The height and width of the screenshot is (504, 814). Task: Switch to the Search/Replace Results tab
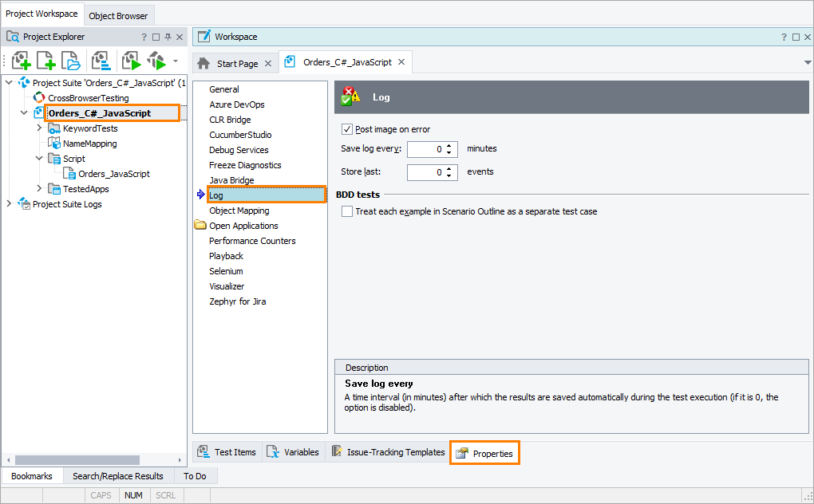point(118,476)
